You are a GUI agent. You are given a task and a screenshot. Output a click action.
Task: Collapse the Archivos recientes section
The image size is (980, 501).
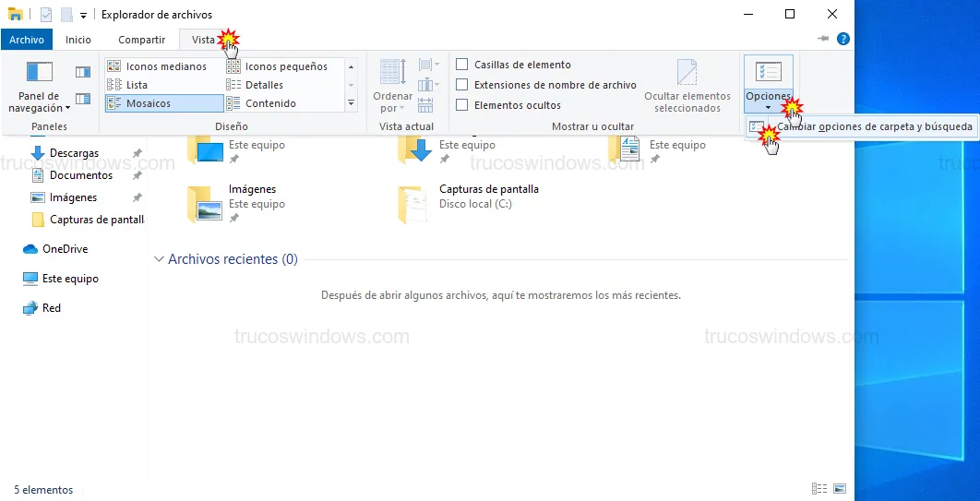pyautogui.click(x=160, y=259)
